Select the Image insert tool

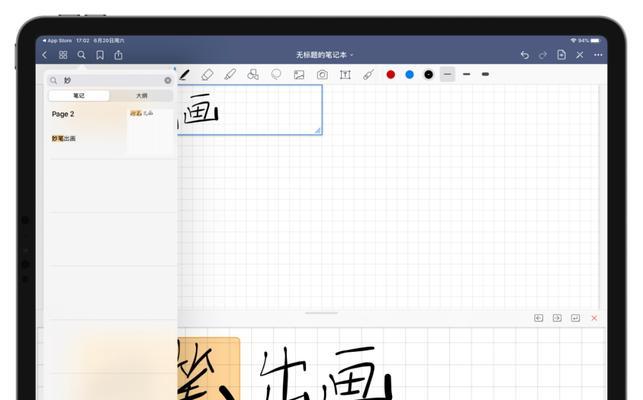pyautogui.click(x=299, y=75)
